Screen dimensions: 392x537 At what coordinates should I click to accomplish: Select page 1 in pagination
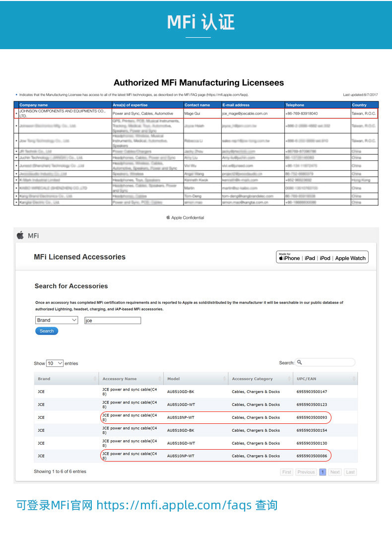coord(323,472)
